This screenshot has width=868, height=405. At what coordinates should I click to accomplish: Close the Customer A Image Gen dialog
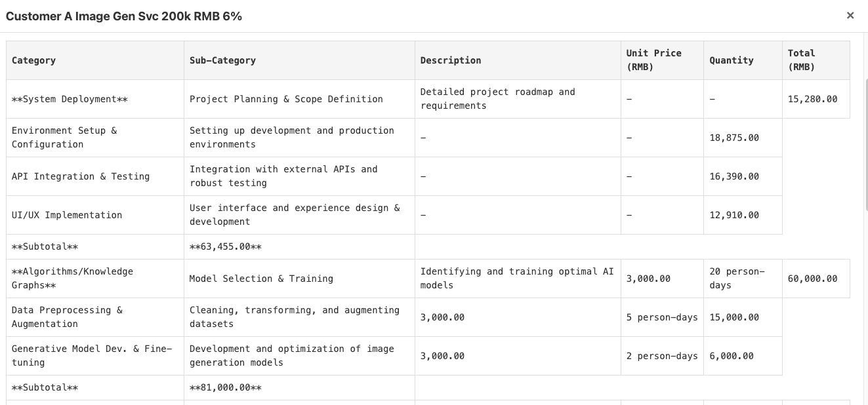[x=850, y=16]
